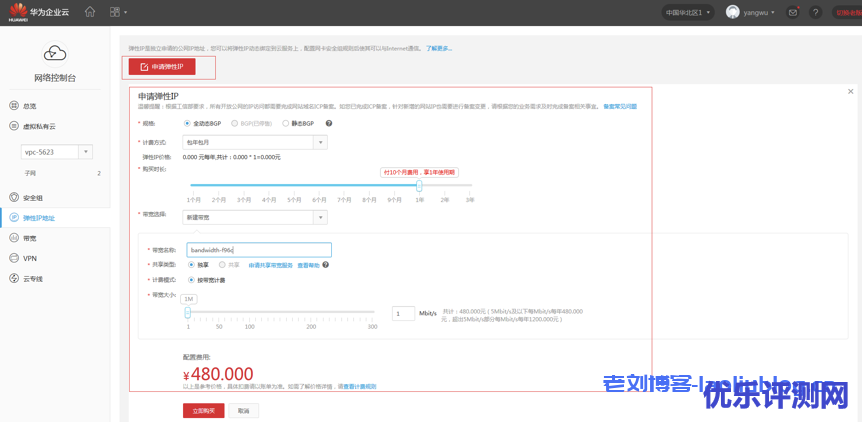The height and width of the screenshot is (422, 862).
Task: Click the home icon in top bar
Action: click(x=90, y=12)
